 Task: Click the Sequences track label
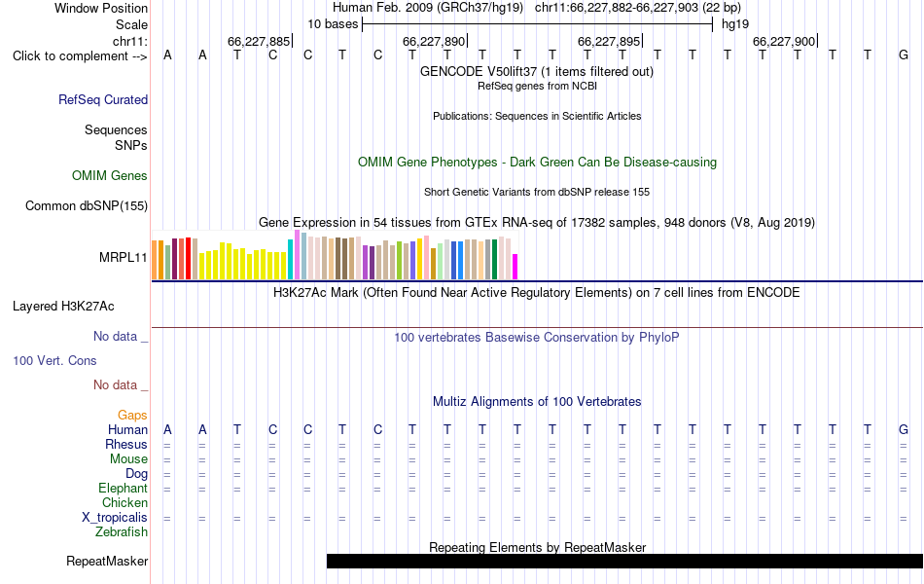(x=116, y=129)
